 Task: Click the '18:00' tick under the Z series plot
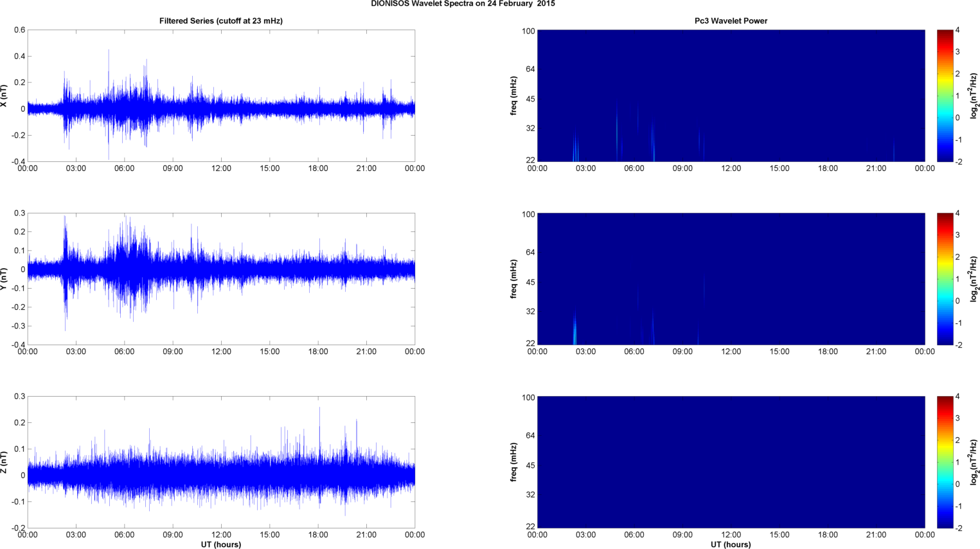(x=318, y=535)
